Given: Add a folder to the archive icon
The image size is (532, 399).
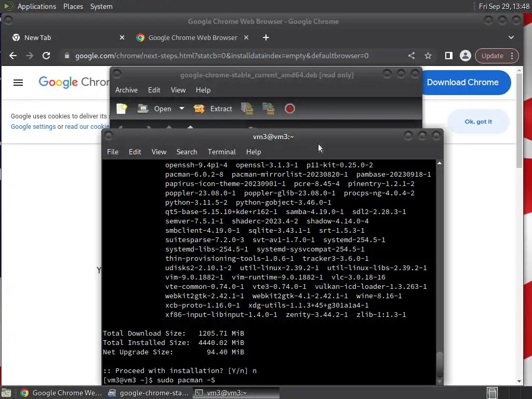Looking at the screenshot, I should pos(269,109).
